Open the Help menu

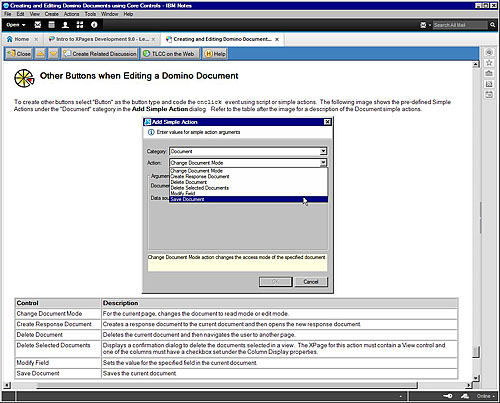pos(128,14)
